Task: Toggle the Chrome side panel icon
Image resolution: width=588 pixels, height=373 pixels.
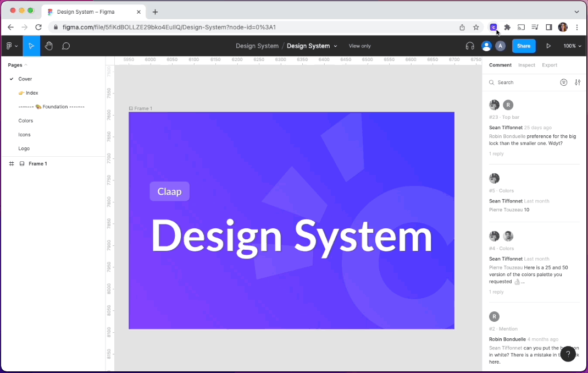Action: click(549, 27)
